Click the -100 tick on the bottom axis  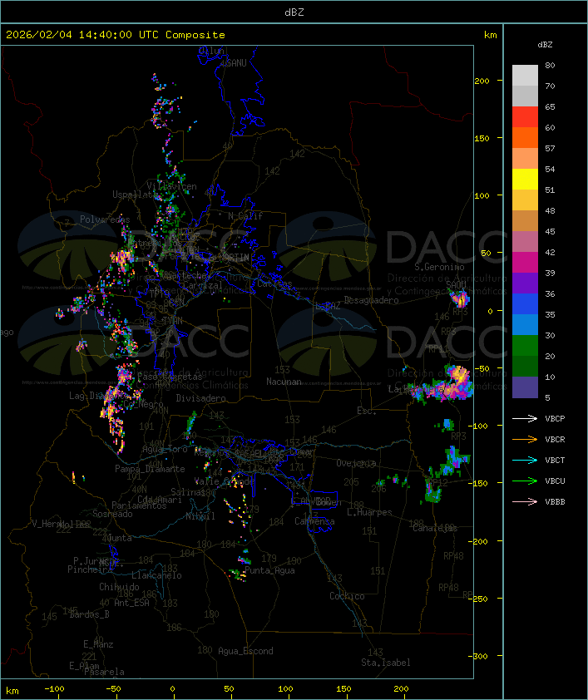[55, 689]
